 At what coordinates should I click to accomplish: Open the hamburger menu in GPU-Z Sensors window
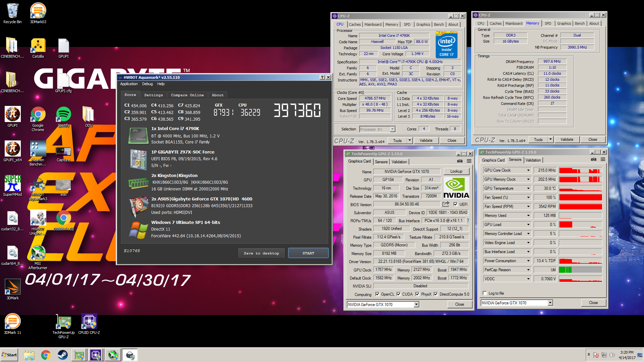pyautogui.click(x=603, y=160)
